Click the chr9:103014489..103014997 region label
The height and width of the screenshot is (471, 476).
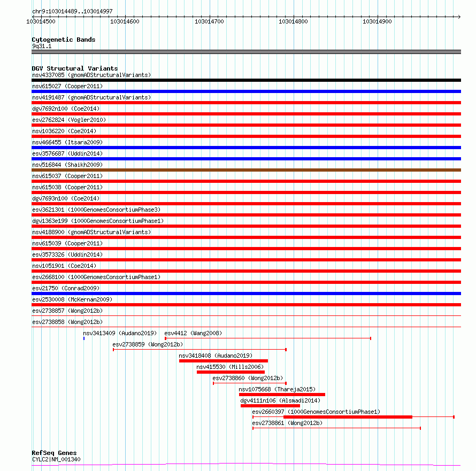72,11
